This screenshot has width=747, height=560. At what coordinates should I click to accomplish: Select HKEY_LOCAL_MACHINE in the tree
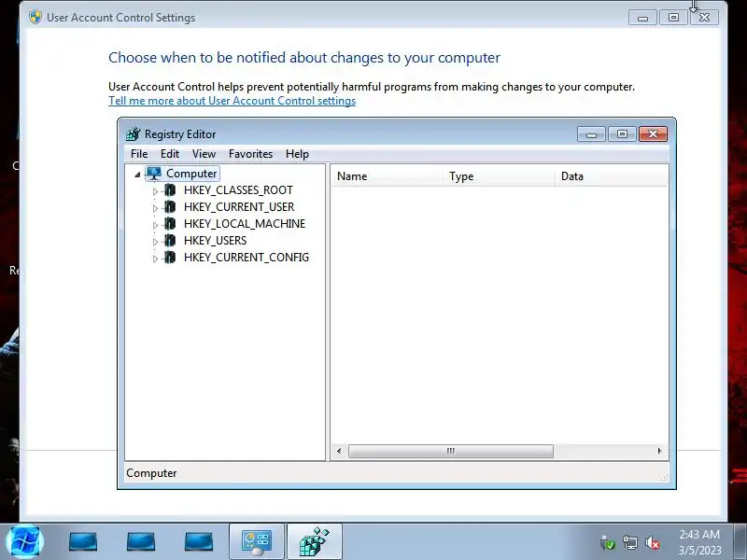point(245,224)
